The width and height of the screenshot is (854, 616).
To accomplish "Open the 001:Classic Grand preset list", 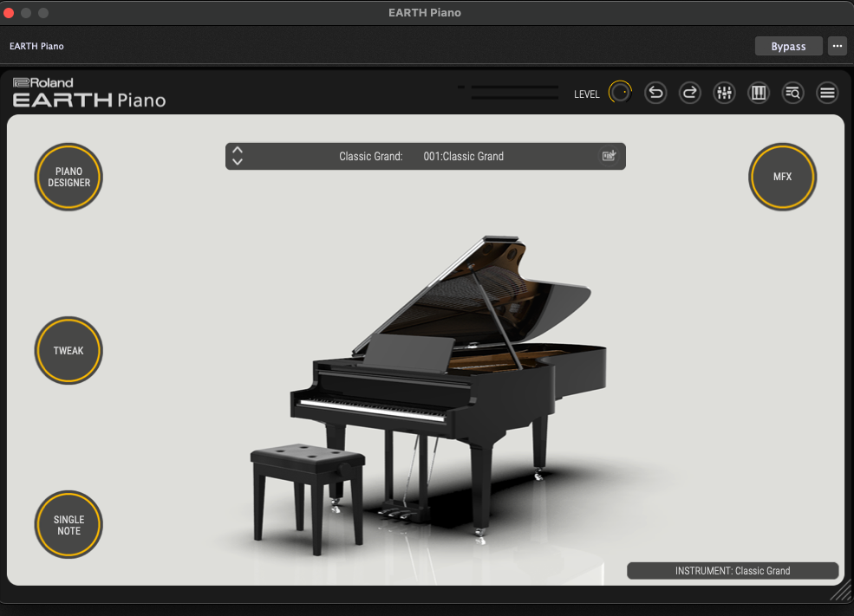I will click(463, 157).
